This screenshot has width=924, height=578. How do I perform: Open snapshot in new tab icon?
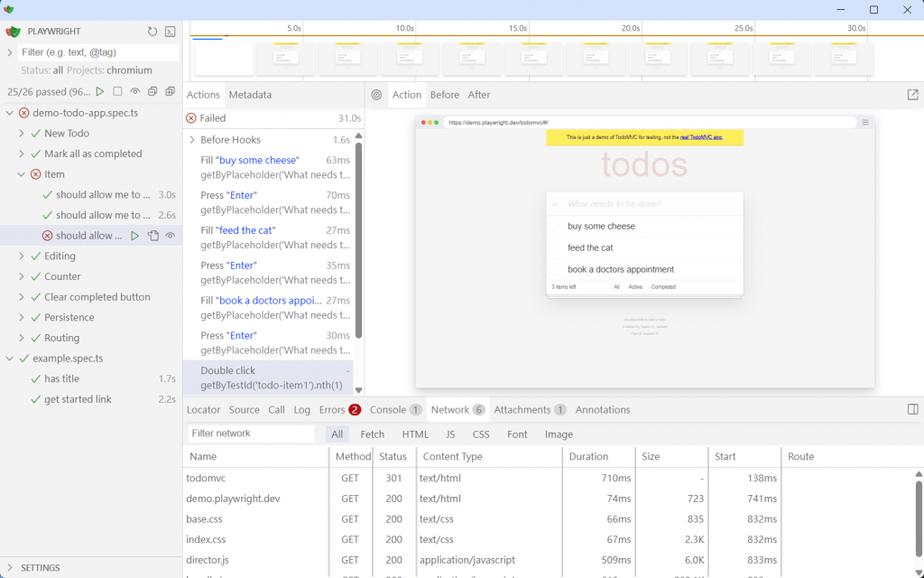913,95
